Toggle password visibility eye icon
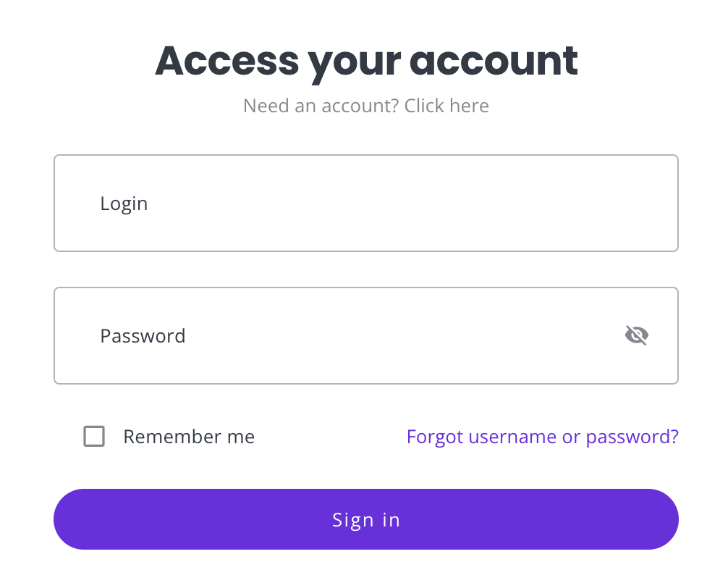728x575 pixels. (x=637, y=335)
